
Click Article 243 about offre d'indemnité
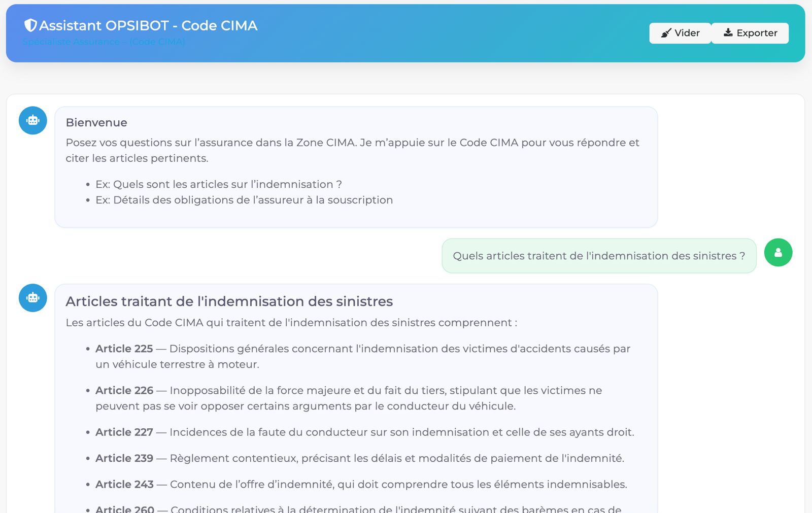click(124, 484)
